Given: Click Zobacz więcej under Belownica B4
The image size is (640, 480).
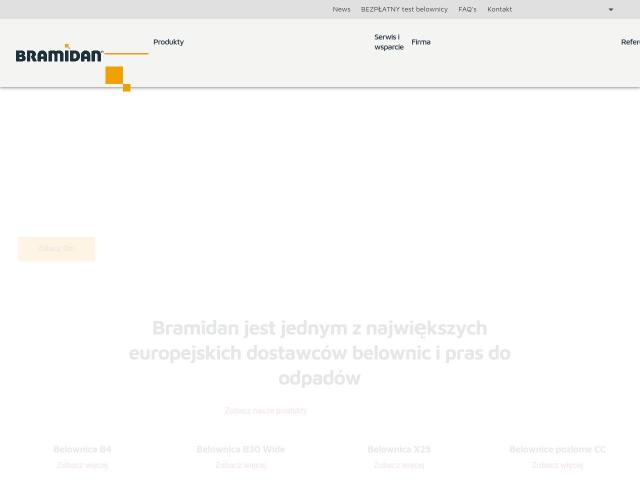Looking at the screenshot, I should click(82, 465).
